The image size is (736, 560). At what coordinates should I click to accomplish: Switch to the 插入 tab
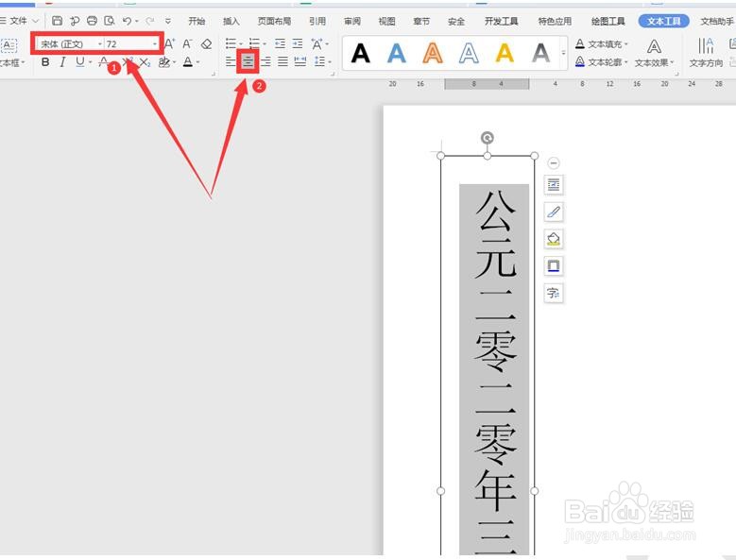click(231, 21)
